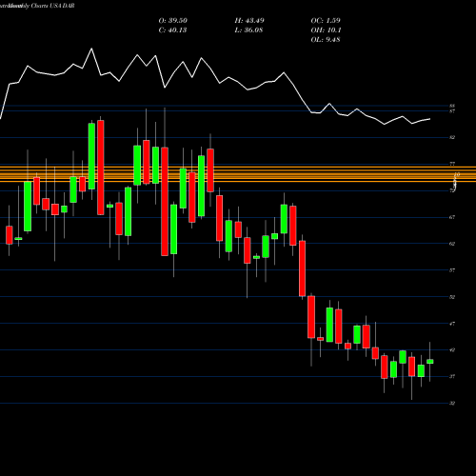Click the 42 price axis label
The height and width of the screenshot is (476, 476).
point(452,350)
